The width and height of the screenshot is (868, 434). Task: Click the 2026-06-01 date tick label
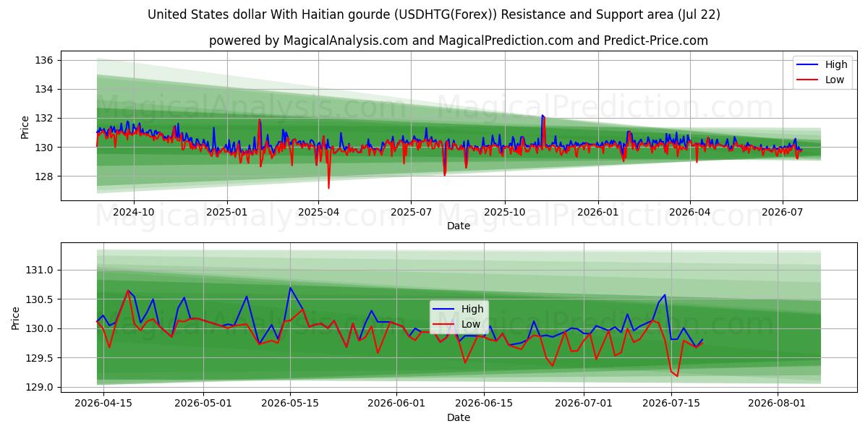396,404
